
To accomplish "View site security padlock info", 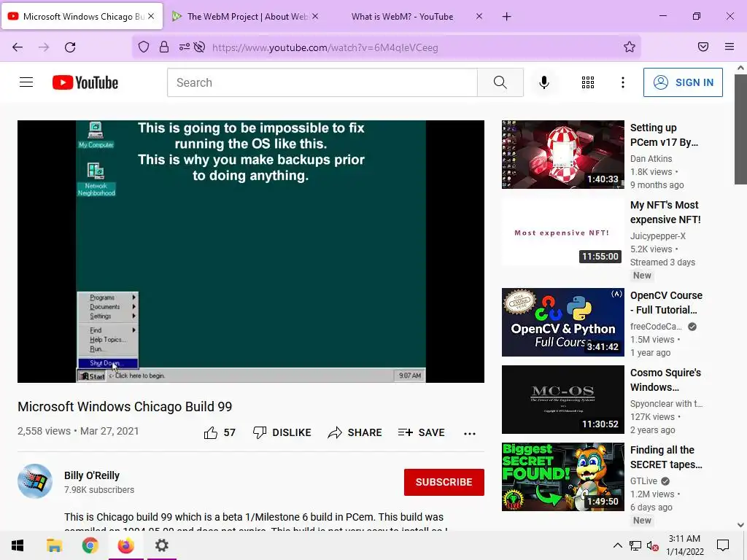I will 164,47.
